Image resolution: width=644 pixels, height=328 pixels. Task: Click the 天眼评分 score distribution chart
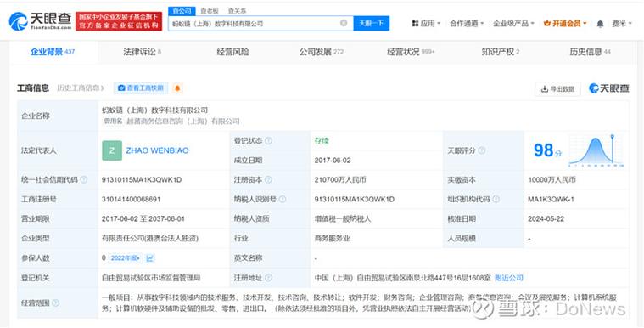[596, 150]
